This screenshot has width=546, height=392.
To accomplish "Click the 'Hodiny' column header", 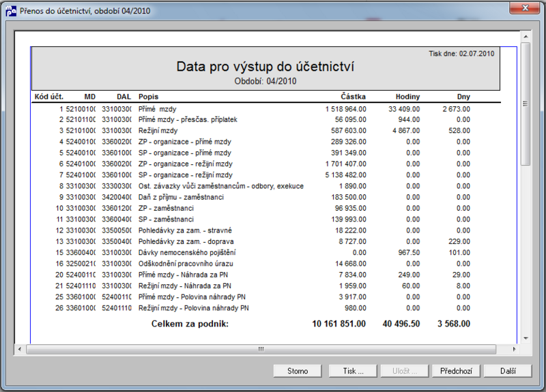I will (x=407, y=97).
